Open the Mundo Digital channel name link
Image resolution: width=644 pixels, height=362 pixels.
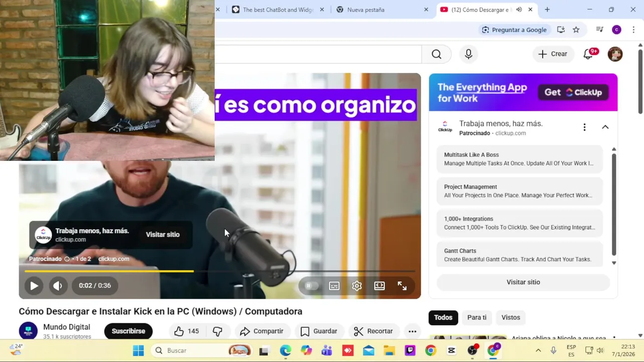(x=66, y=327)
